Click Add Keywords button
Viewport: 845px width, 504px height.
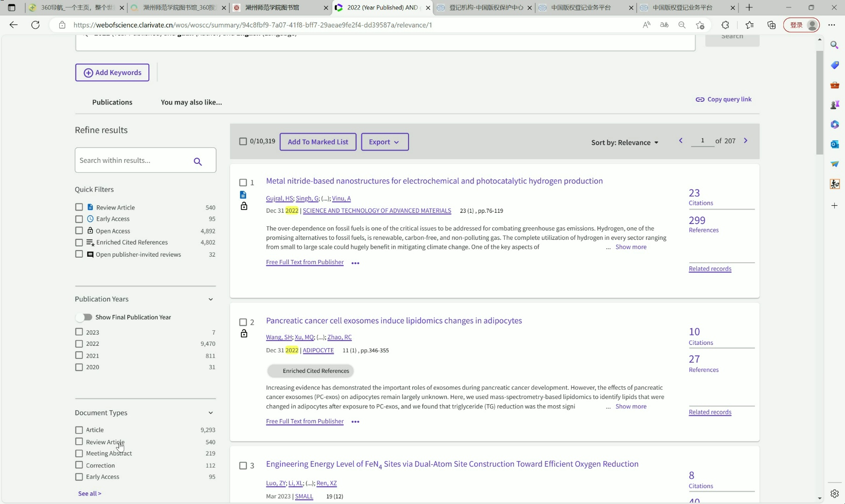[112, 73]
